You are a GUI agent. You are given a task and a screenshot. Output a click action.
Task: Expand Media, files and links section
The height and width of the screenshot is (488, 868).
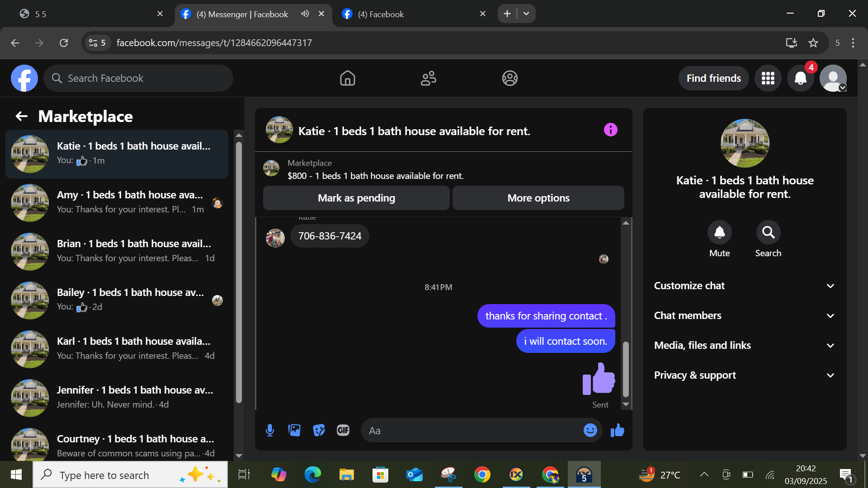745,345
